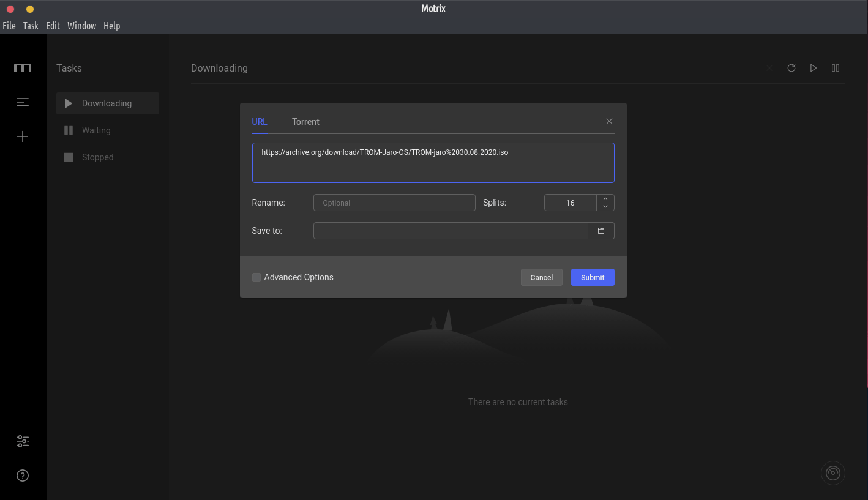Increase Splits value with up arrow

[605, 198]
